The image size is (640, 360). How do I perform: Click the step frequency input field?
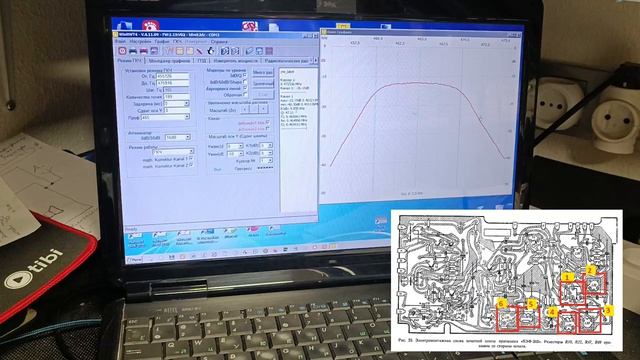176,90
